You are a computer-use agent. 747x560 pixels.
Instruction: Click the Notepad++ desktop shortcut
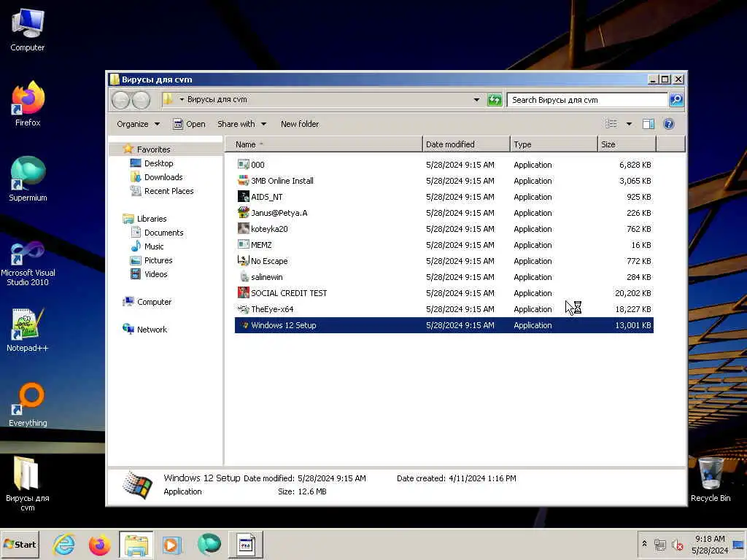coord(27,330)
